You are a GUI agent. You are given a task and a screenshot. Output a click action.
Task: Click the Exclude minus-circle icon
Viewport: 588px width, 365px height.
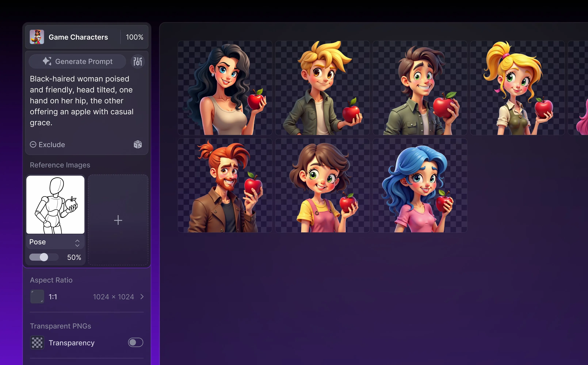pyautogui.click(x=33, y=144)
